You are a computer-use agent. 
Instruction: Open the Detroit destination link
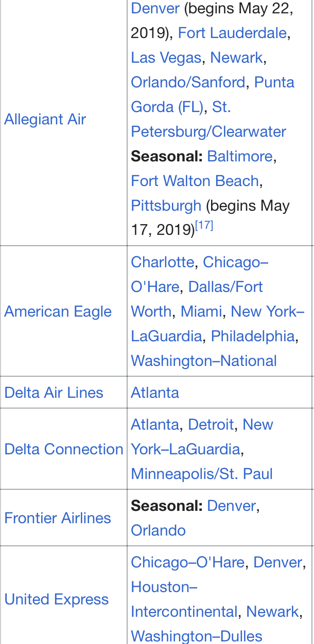(211, 425)
